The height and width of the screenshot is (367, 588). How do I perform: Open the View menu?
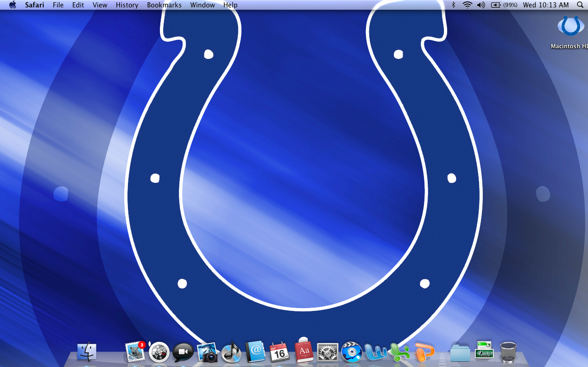click(x=100, y=5)
